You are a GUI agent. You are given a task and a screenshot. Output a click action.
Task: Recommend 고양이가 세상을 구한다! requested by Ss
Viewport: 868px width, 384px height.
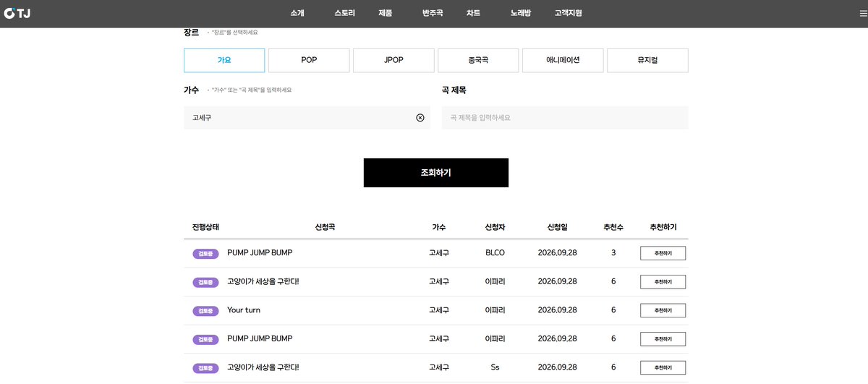pos(663,367)
